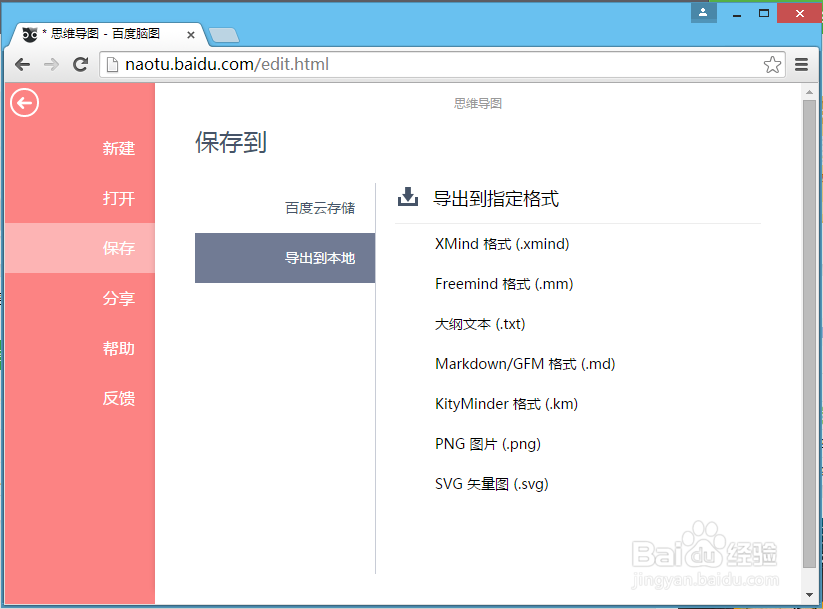Click the 保存到 heading

[x=231, y=142]
